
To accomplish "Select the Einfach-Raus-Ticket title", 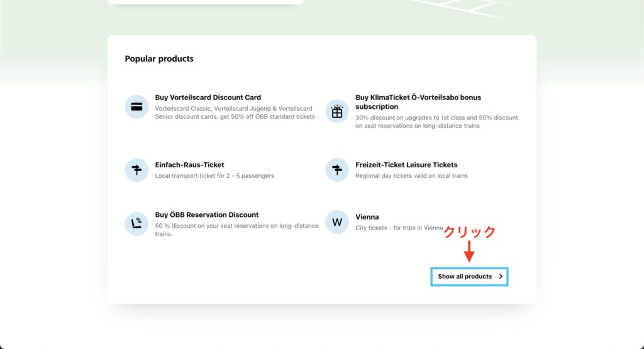I will tap(189, 165).
